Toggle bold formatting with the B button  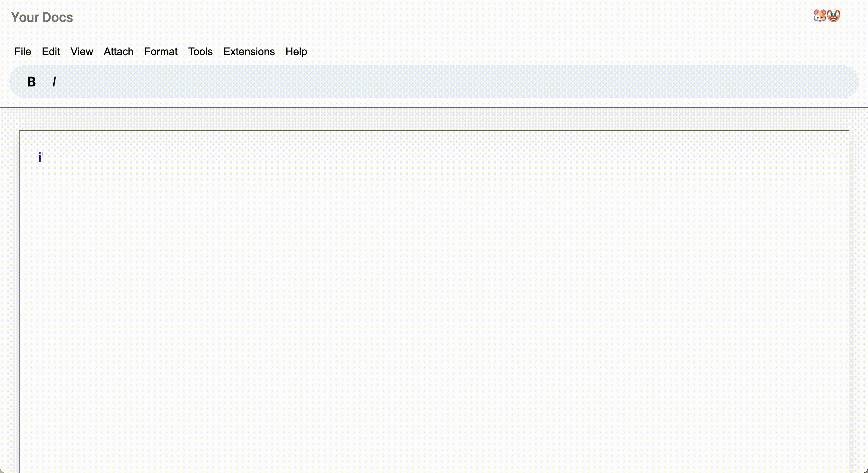click(x=31, y=82)
